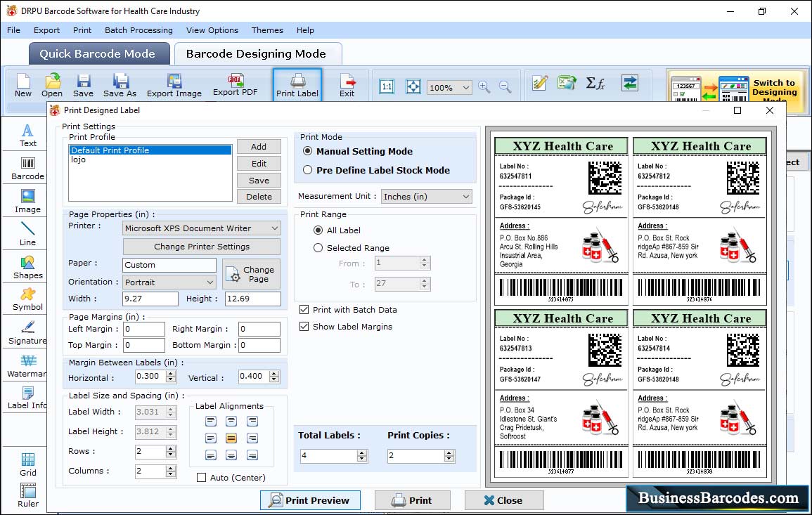Choose the All Label print range

(x=318, y=230)
